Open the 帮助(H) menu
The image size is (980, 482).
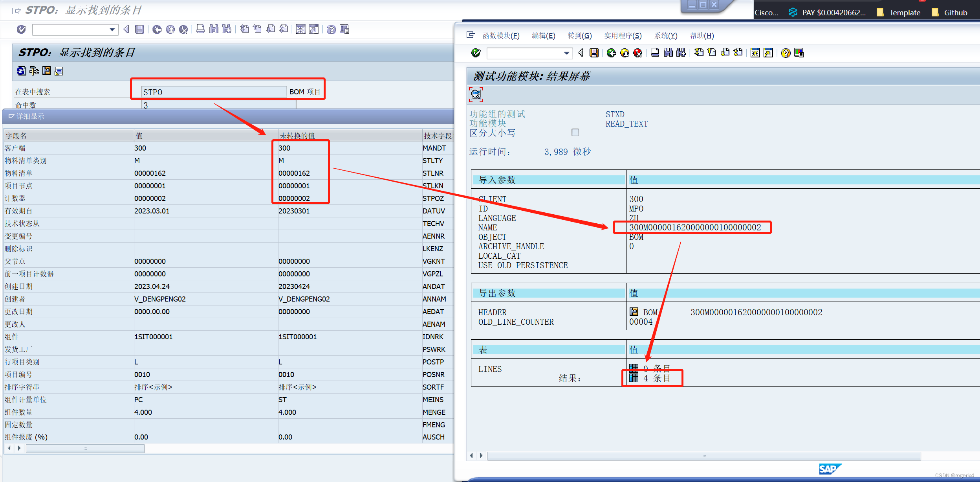coord(702,36)
